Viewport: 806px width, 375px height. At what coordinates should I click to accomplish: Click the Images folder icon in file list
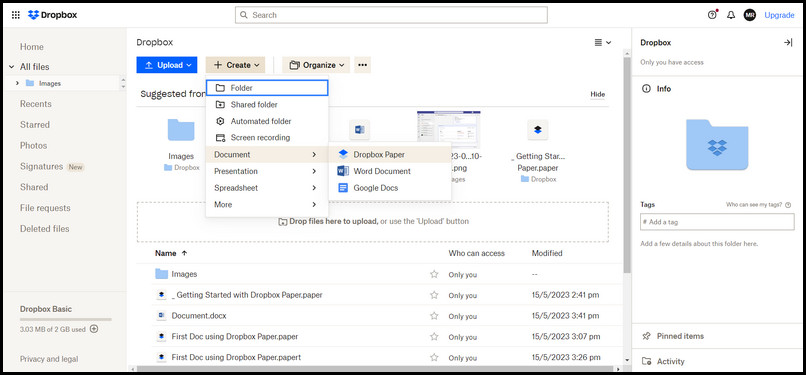[161, 274]
